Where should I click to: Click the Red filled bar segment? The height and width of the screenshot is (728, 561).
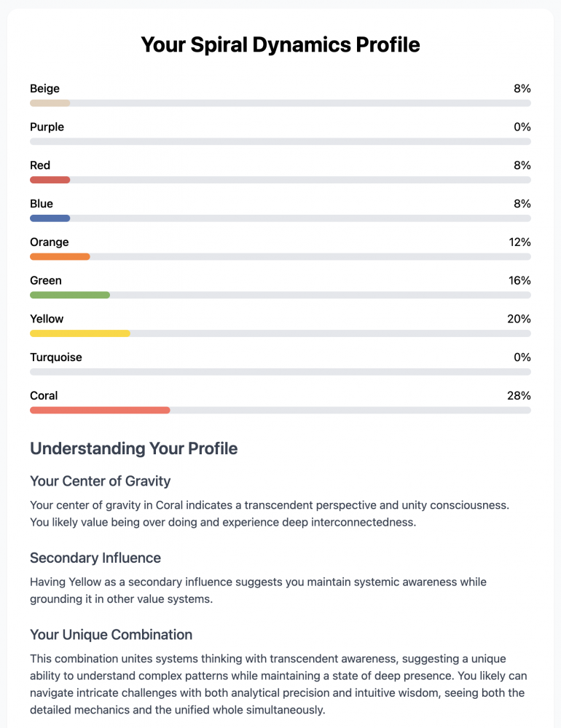[50, 180]
